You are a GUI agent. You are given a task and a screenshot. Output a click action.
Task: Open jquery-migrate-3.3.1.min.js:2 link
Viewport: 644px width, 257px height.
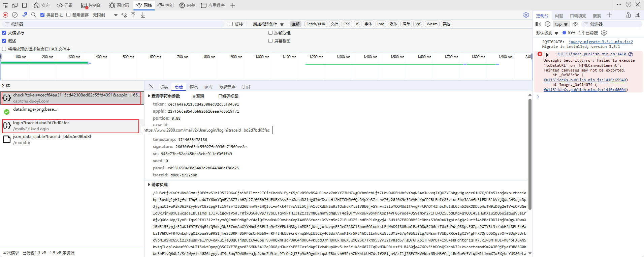click(601, 42)
